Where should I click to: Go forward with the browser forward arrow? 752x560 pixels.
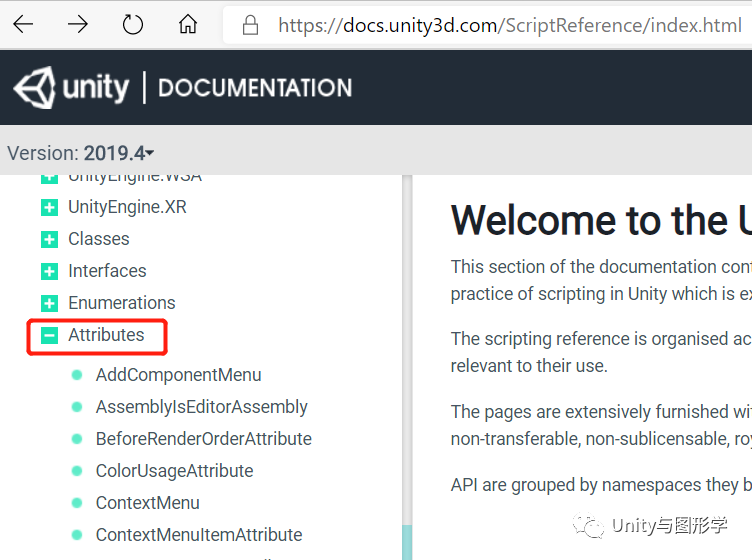point(78,24)
